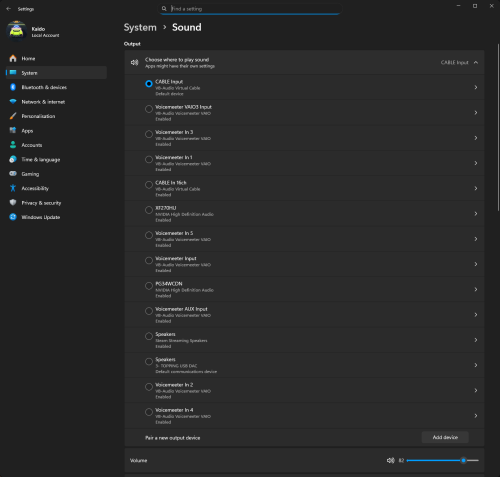Viewport: 500px width, 477px height.
Task: Mute sound via Volume speaker icon
Action: [x=391, y=460]
